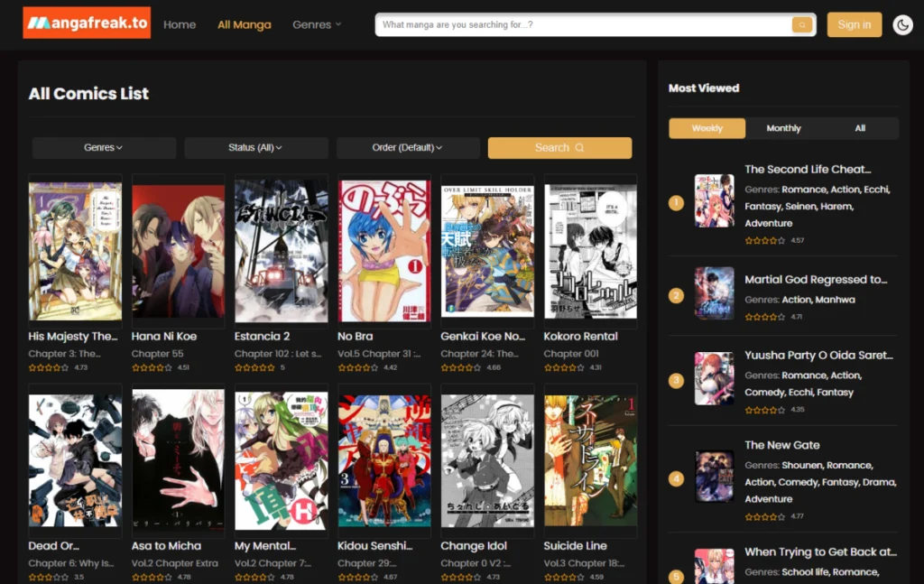
Task: Select the Weekly tab
Action: 707,128
